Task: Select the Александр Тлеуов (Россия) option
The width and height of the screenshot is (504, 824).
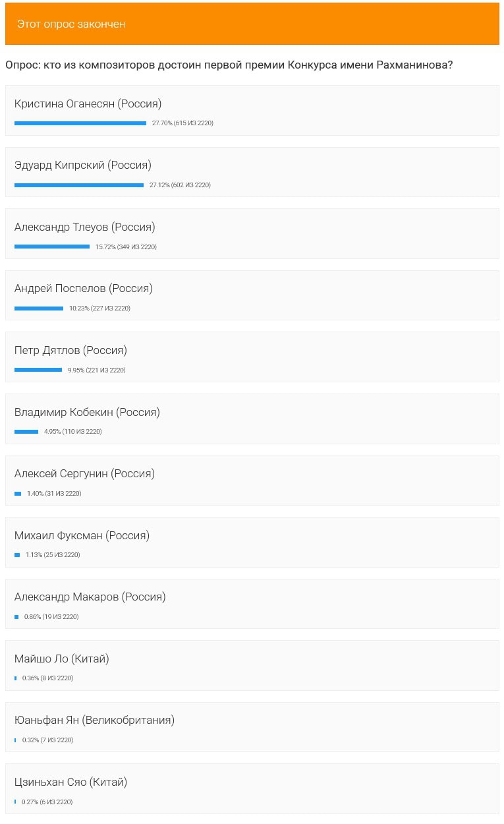Action: click(252, 233)
